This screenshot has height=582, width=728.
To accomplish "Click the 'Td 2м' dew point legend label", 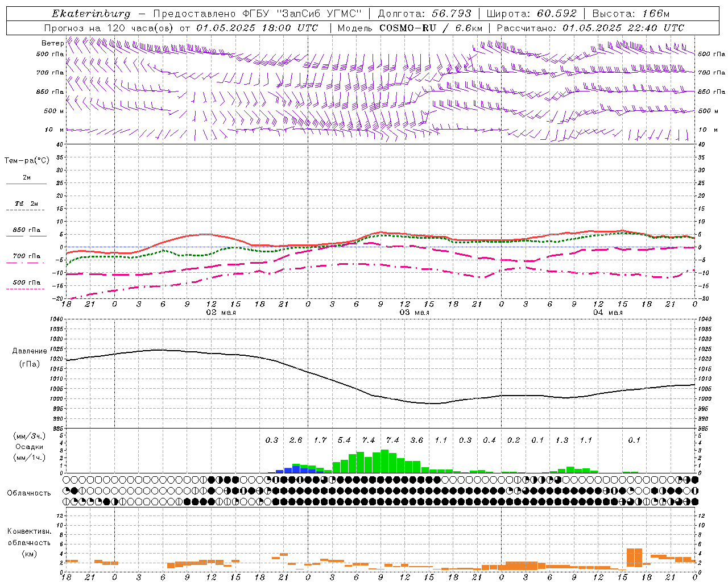I will coord(27,203).
